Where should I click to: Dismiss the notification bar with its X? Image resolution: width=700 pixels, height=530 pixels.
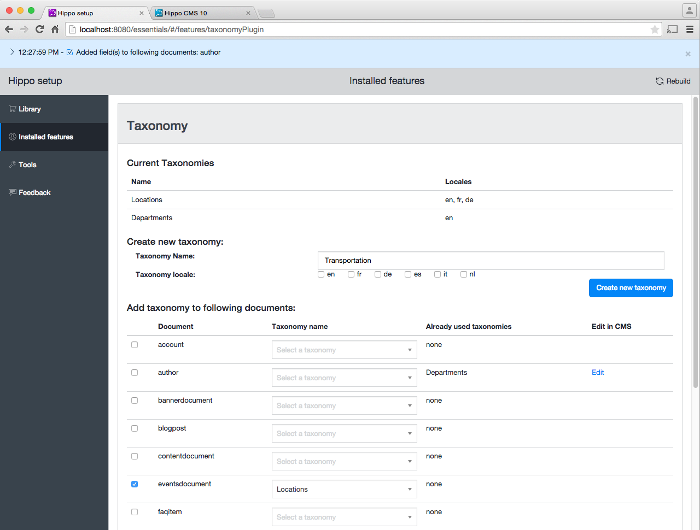[x=688, y=54]
